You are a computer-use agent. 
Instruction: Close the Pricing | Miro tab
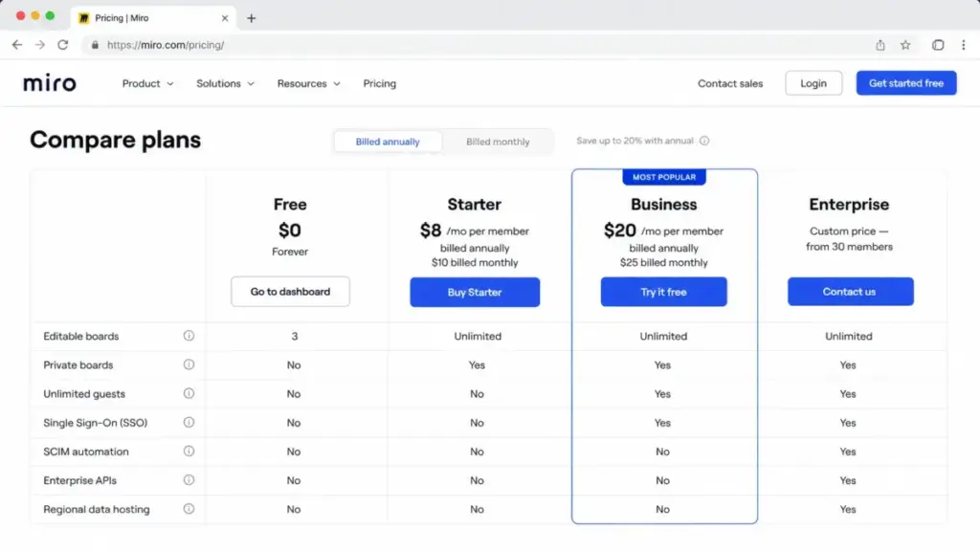[x=224, y=18]
